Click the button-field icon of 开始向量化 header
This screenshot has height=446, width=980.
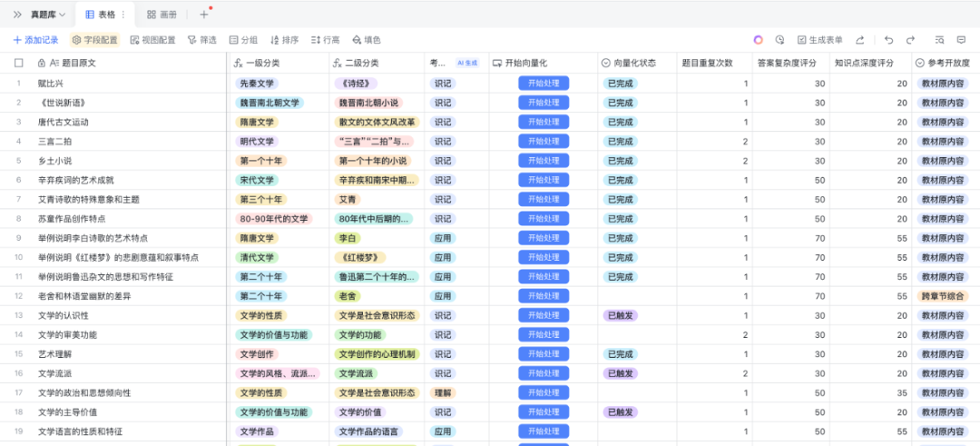[497, 64]
